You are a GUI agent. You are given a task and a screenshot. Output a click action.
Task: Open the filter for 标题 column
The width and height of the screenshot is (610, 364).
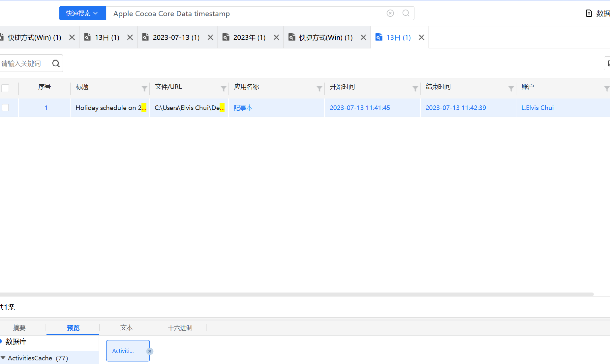pos(144,88)
